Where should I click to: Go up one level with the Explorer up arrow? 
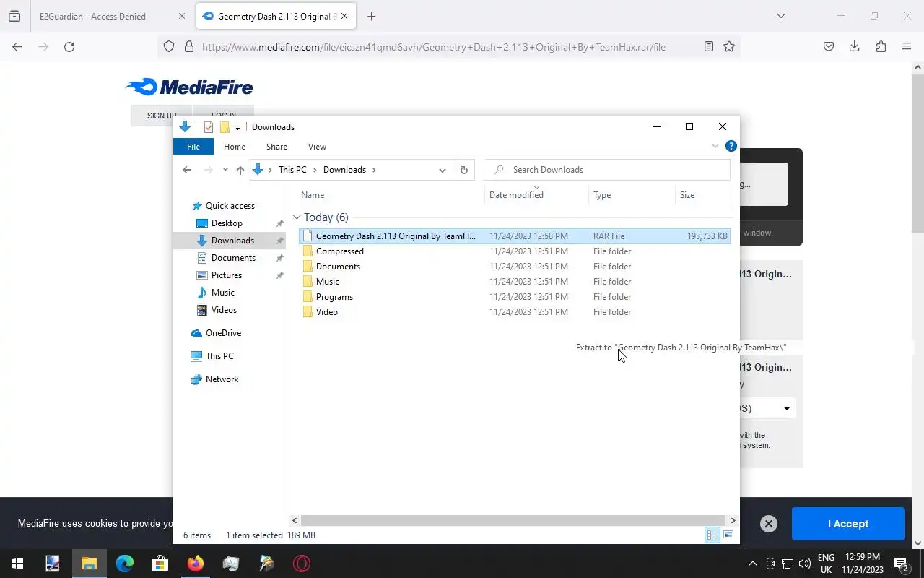pos(240,170)
